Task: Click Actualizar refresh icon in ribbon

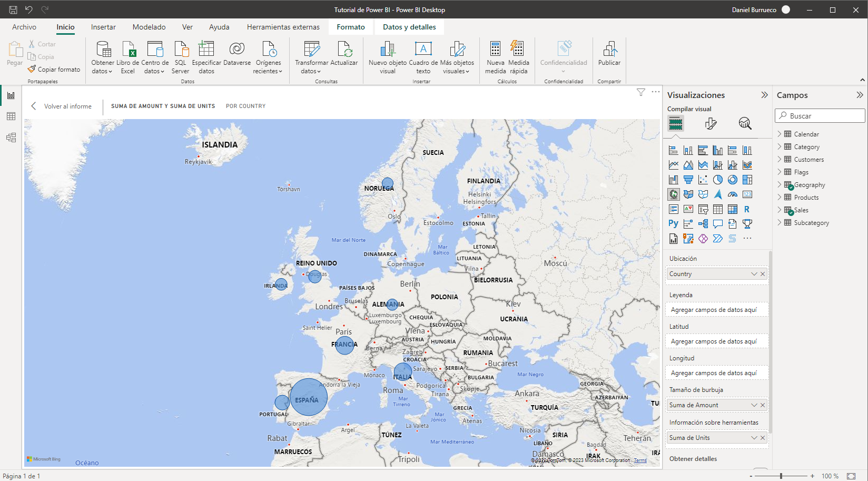Action: tap(344, 50)
